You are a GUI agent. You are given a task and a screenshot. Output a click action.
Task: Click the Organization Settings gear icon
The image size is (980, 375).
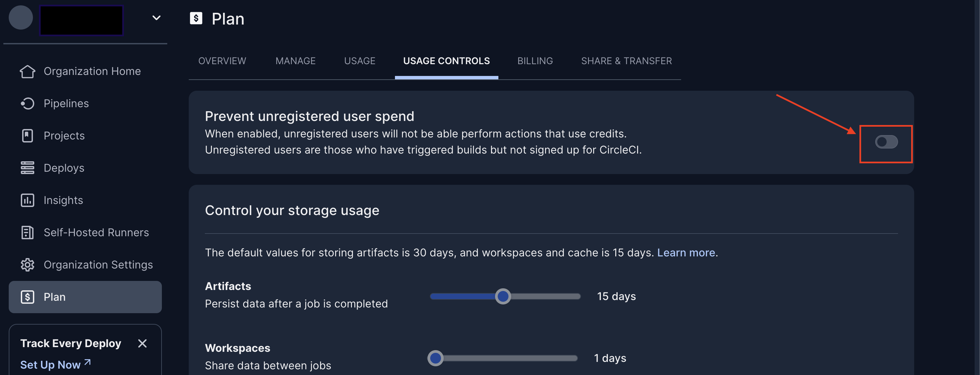click(28, 265)
